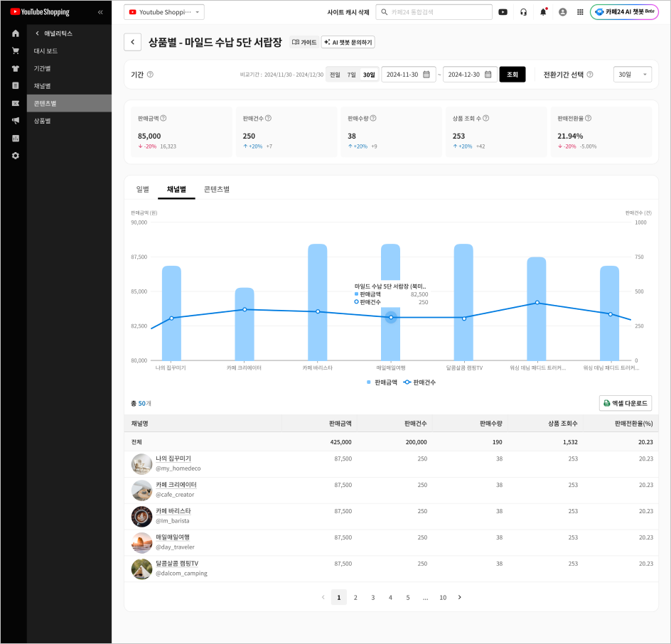The height and width of the screenshot is (644, 671).
Task: Go to next pagination page arrow
Action: tap(460, 597)
